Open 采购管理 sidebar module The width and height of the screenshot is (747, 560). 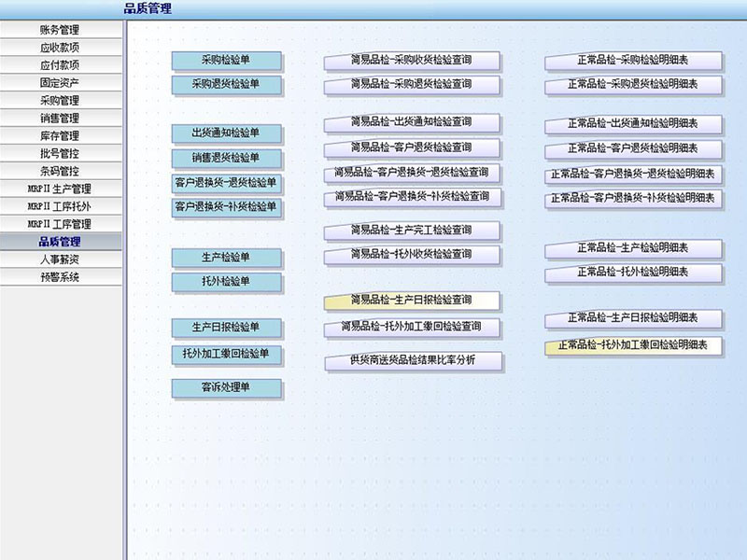(61, 100)
